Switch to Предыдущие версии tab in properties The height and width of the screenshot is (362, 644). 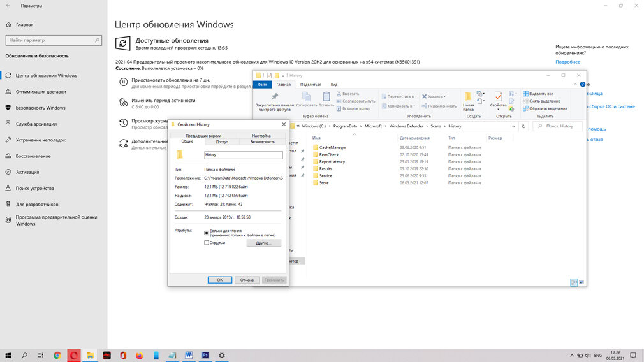203,136
